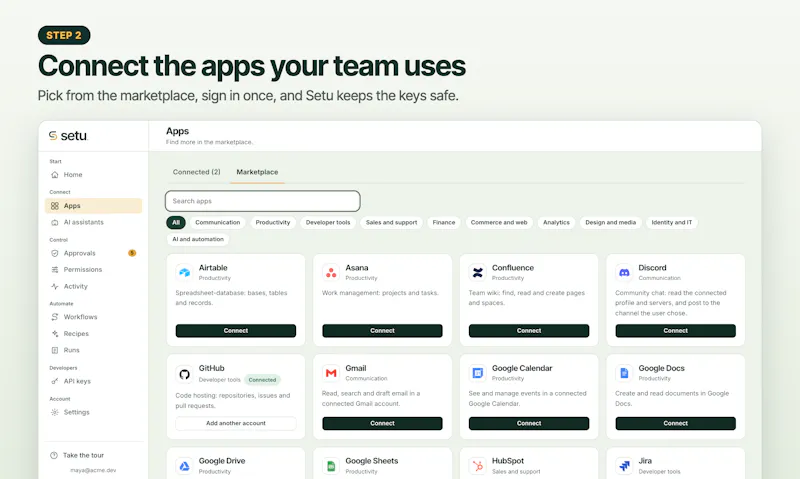Click the Settings gear icon
The image size is (800, 479).
point(55,412)
